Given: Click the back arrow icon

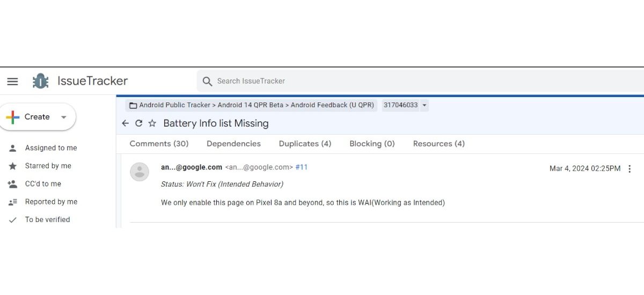Looking at the screenshot, I should click(x=126, y=123).
